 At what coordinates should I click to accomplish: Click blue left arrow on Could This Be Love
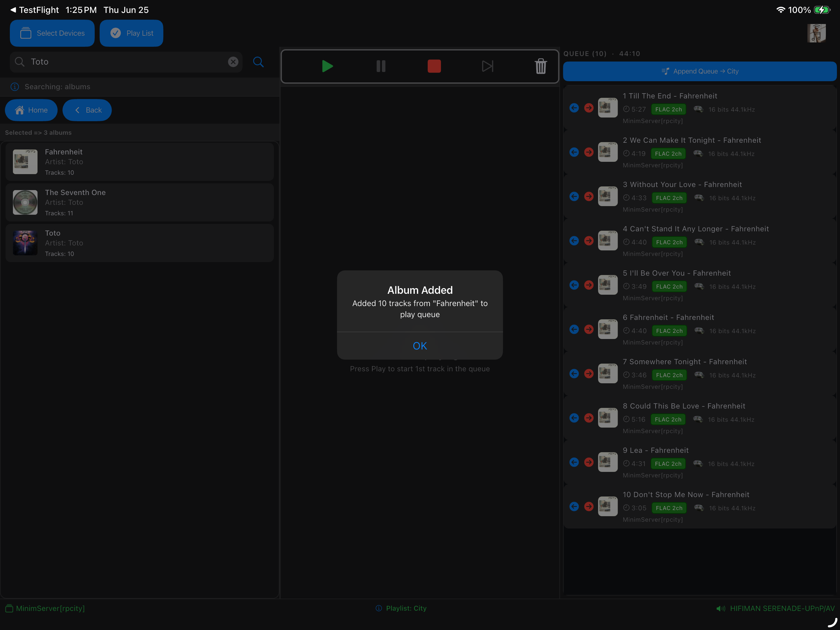574,418
